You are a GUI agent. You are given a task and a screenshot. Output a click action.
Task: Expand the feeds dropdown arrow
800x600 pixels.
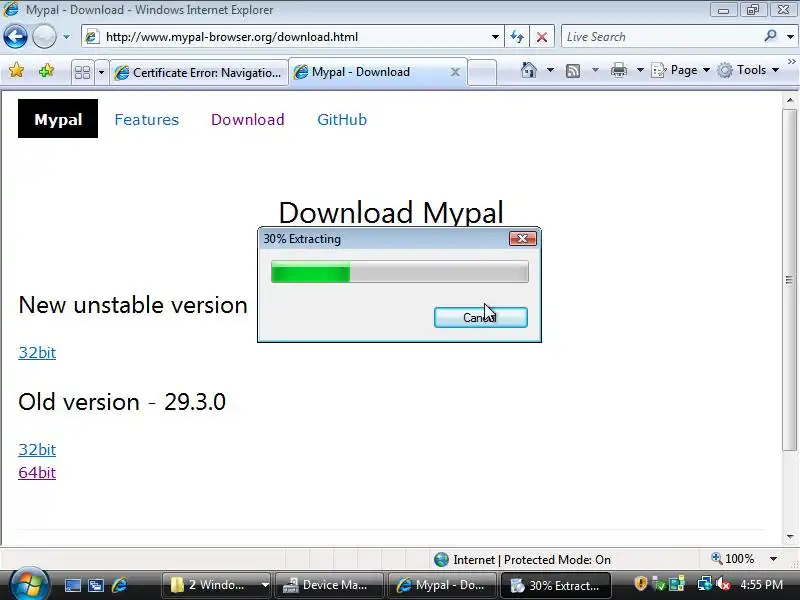coord(595,70)
